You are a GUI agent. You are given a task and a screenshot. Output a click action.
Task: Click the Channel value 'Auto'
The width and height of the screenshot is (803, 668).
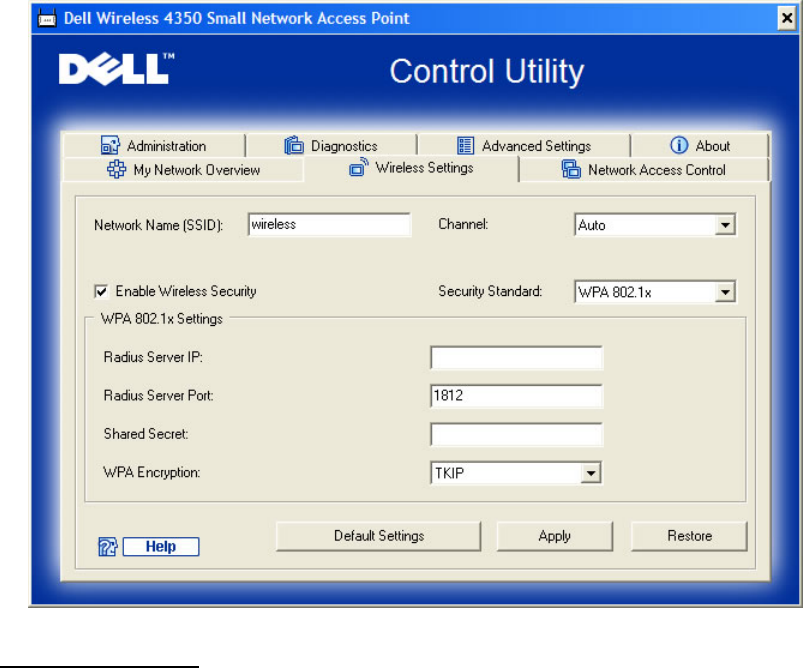[591, 225]
